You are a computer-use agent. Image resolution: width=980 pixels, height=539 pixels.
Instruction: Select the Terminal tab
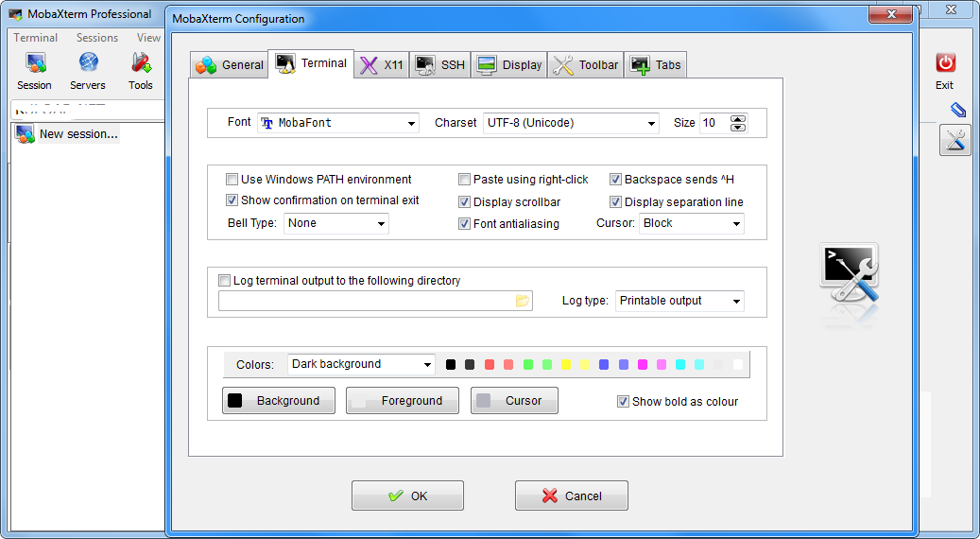[x=311, y=63]
